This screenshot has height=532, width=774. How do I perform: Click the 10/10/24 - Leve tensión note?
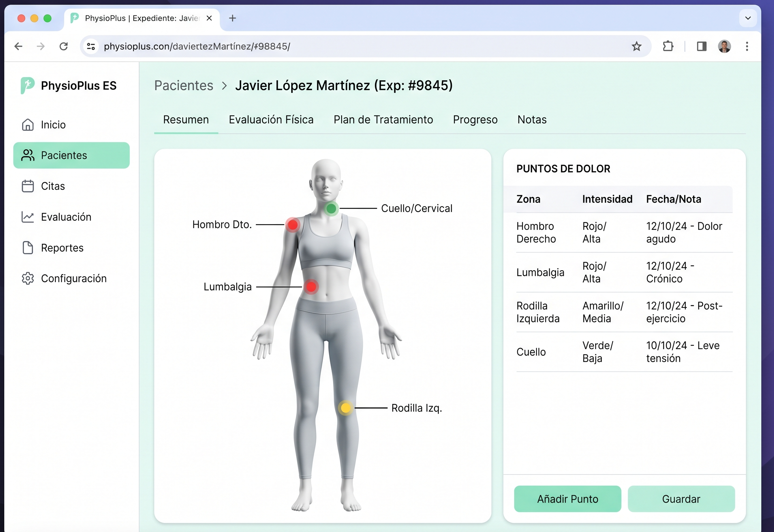[x=683, y=352]
